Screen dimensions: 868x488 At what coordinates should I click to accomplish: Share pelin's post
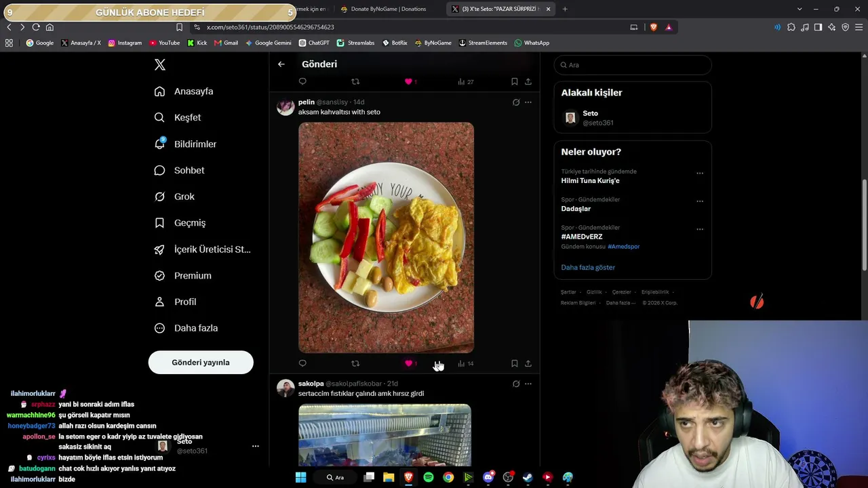click(x=528, y=363)
